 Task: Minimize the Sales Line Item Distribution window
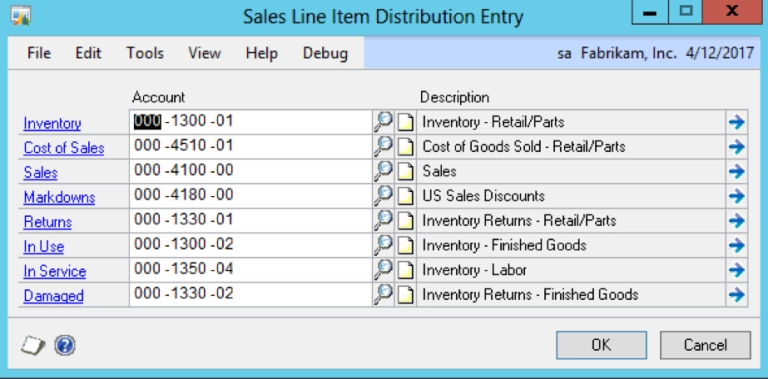[649, 12]
